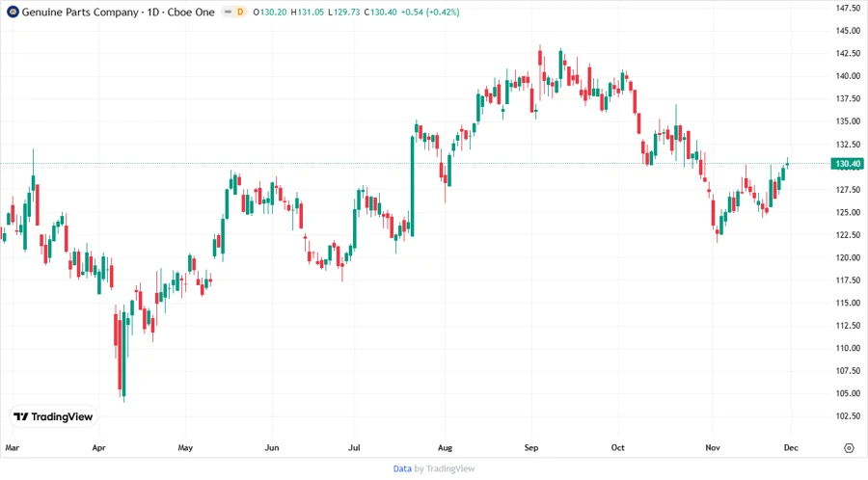Click the Genuine Parts Company logo icon

pyautogui.click(x=13, y=12)
